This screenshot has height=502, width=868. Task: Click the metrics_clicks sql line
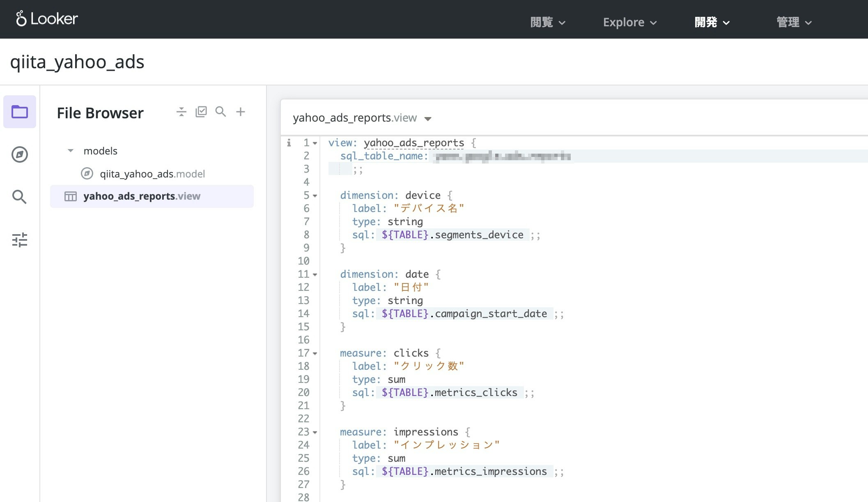(x=443, y=392)
